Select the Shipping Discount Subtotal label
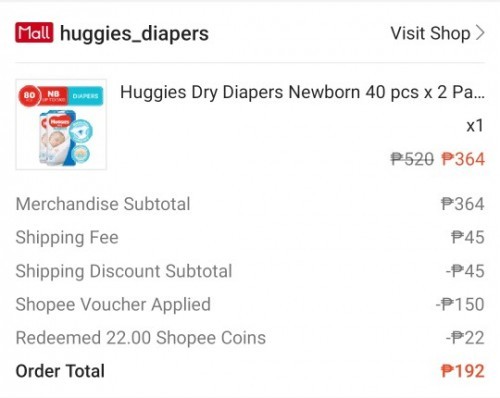 [x=124, y=271]
